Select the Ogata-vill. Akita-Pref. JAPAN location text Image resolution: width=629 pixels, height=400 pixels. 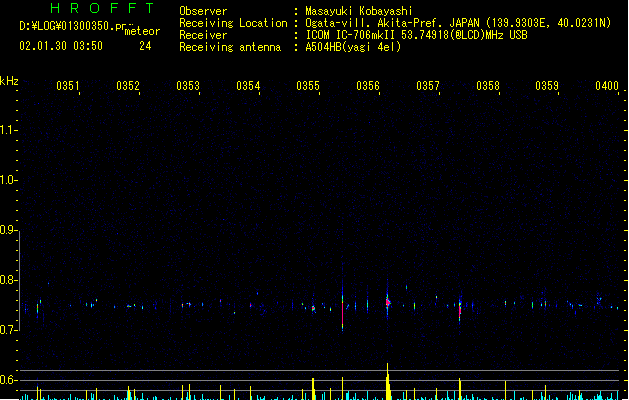point(458,23)
